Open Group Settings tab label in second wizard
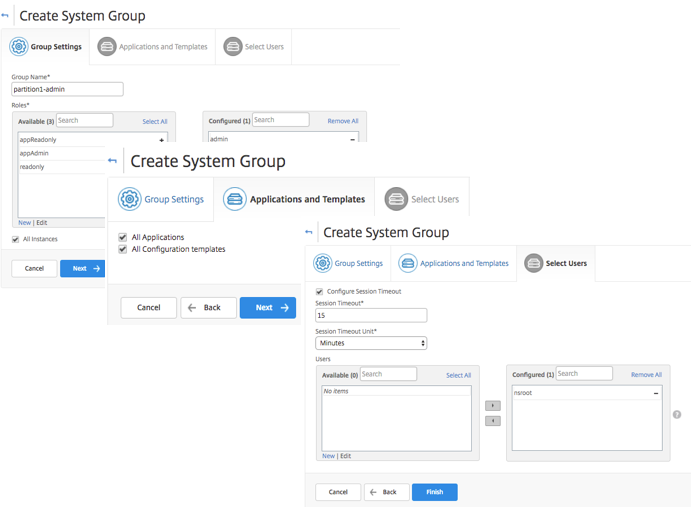The width and height of the screenshot is (692, 511). [x=174, y=199]
